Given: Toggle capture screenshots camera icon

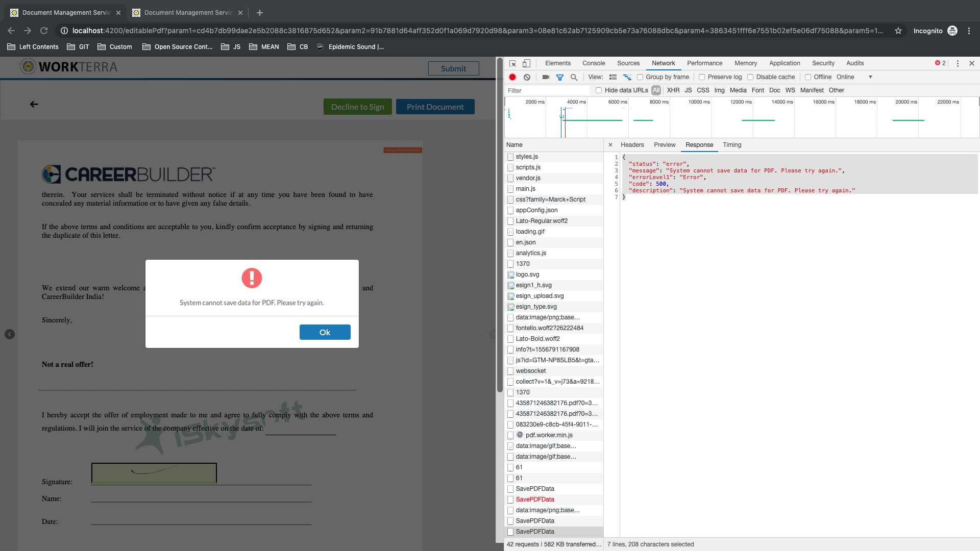Looking at the screenshot, I should [546, 77].
